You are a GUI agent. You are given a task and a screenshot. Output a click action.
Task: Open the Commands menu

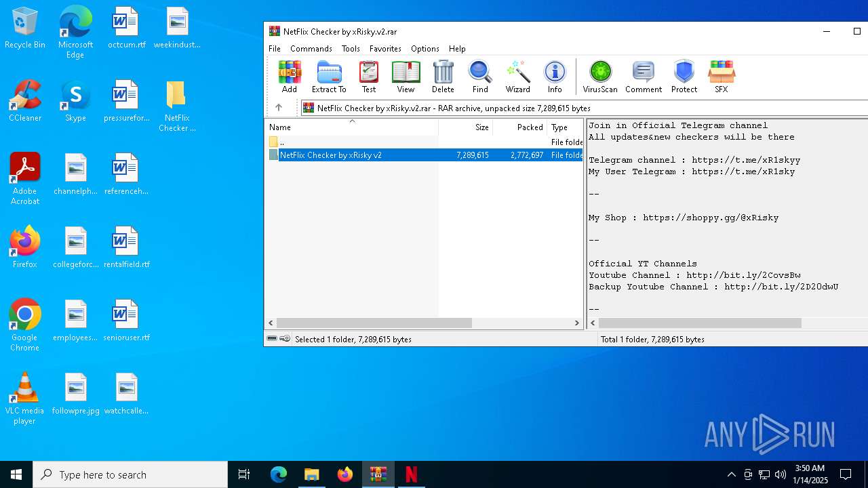pyautogui.click(x=311, y=49)
